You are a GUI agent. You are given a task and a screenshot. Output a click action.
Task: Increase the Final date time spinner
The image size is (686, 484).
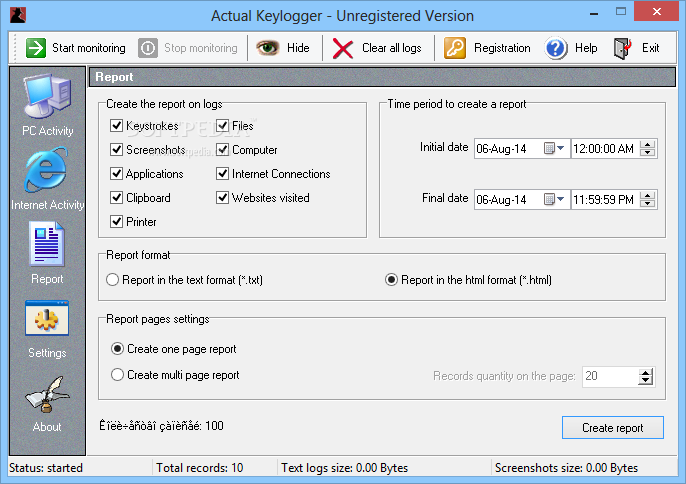(x=648, y=196)
